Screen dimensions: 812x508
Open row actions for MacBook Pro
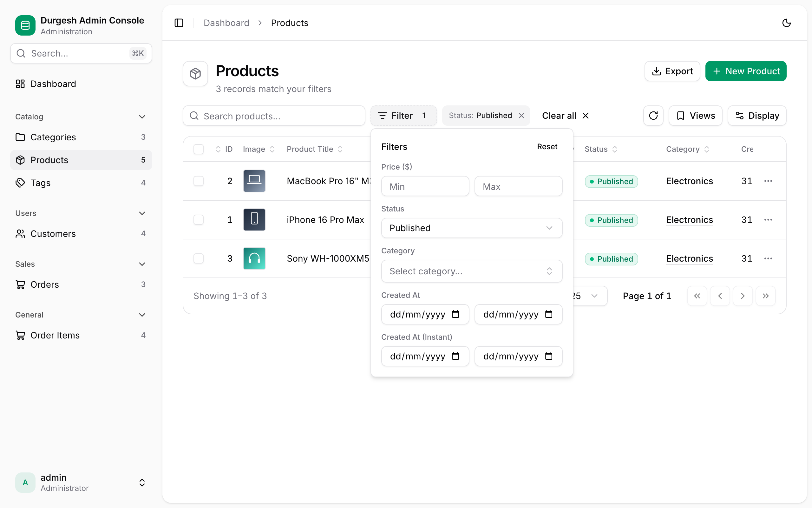[768, 181]
